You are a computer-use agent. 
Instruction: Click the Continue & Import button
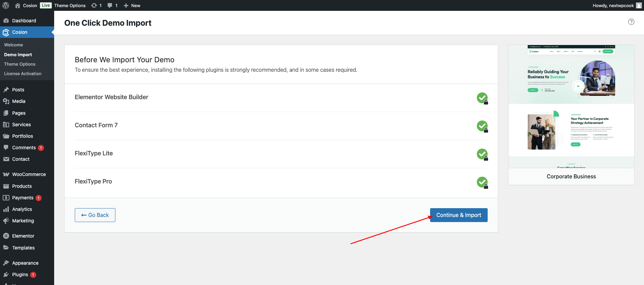[459, 215]
